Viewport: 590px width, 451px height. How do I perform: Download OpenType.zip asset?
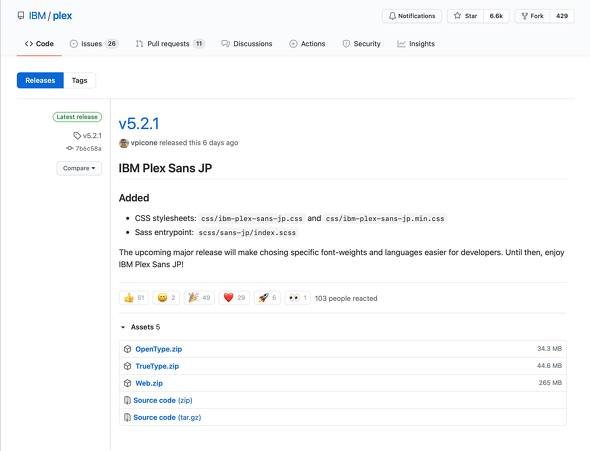[158, 349]
